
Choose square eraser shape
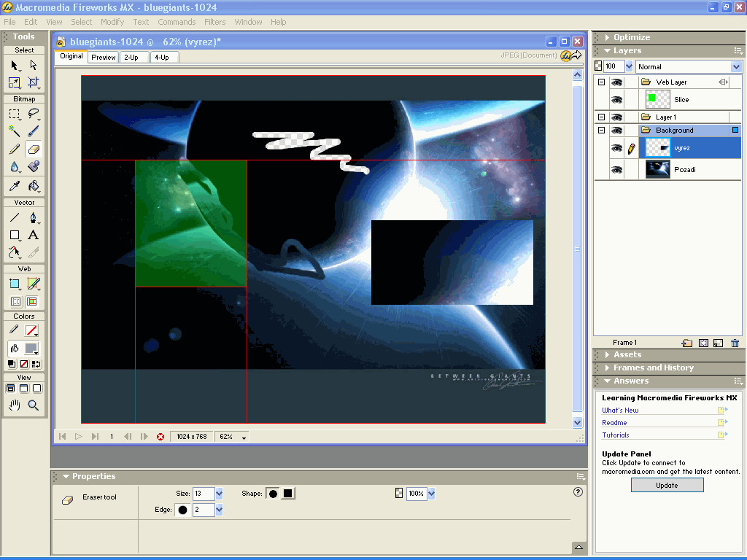click(287, 494)
